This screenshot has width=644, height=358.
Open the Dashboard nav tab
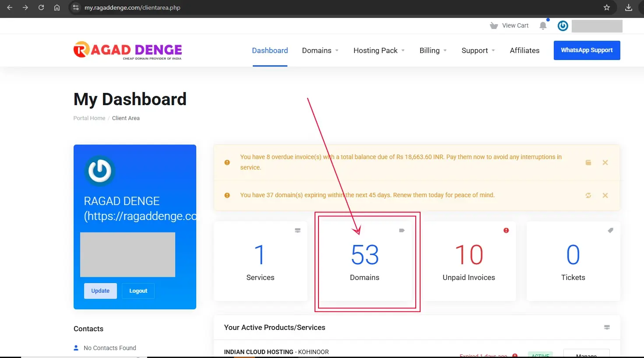(x=270, y=50)
